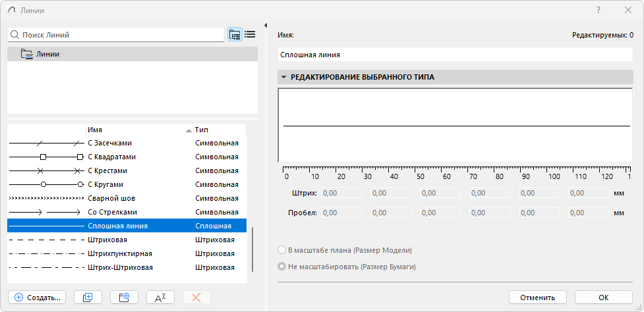
Task: Click the duplicate line type icon
Action: point(88,298)
